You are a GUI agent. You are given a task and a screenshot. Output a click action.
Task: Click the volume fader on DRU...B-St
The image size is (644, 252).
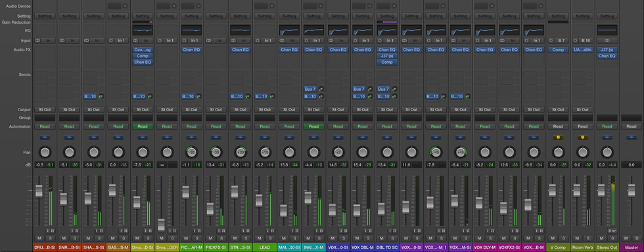pyautogui.click(x=39, y=191)
